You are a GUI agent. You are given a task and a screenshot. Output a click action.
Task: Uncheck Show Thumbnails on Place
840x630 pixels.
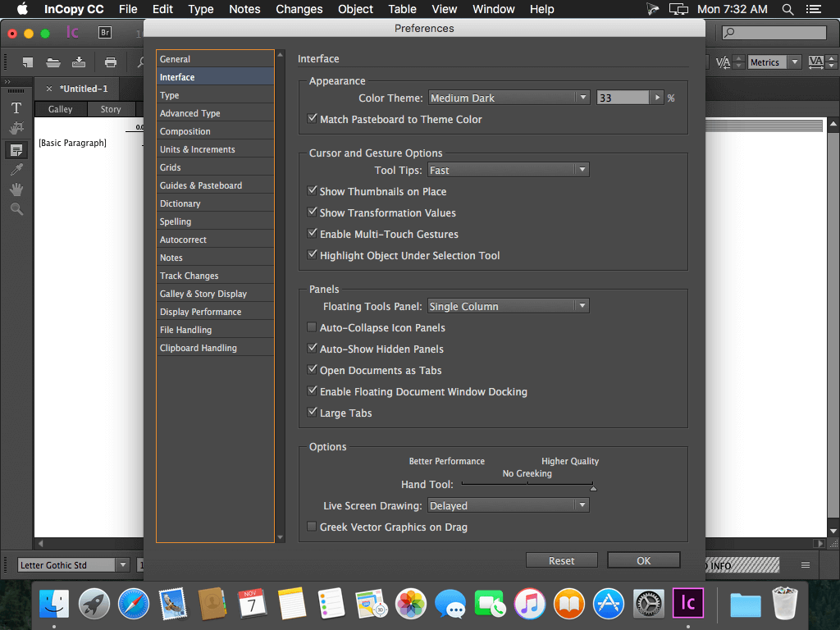[x=312, y=190]
